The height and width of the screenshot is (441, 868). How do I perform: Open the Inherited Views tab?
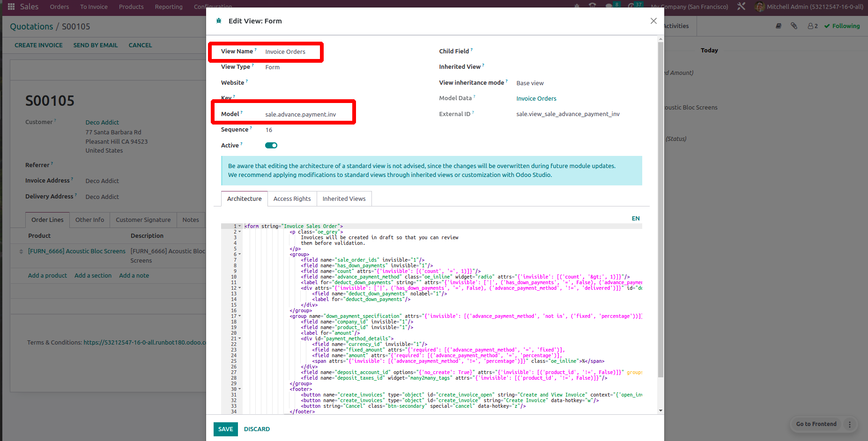[x=344, y=199]
